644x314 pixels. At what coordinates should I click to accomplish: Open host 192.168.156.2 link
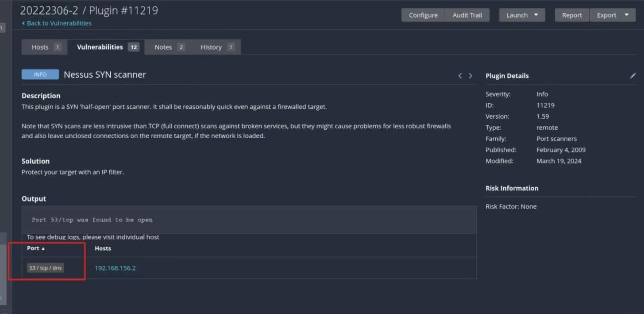pos(115,268)
